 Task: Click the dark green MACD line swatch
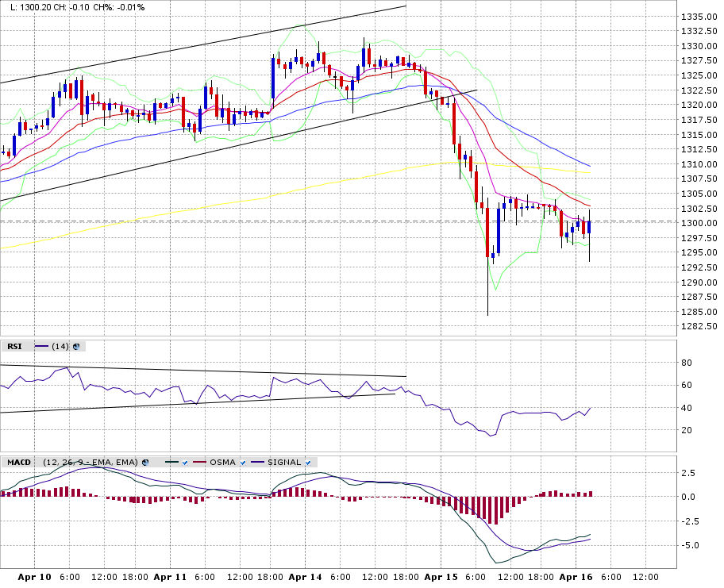[171, 462]
